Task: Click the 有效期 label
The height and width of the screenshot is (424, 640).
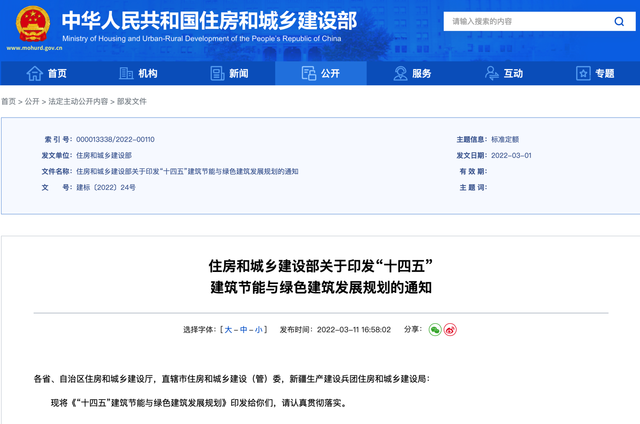Action: [473, 171]
